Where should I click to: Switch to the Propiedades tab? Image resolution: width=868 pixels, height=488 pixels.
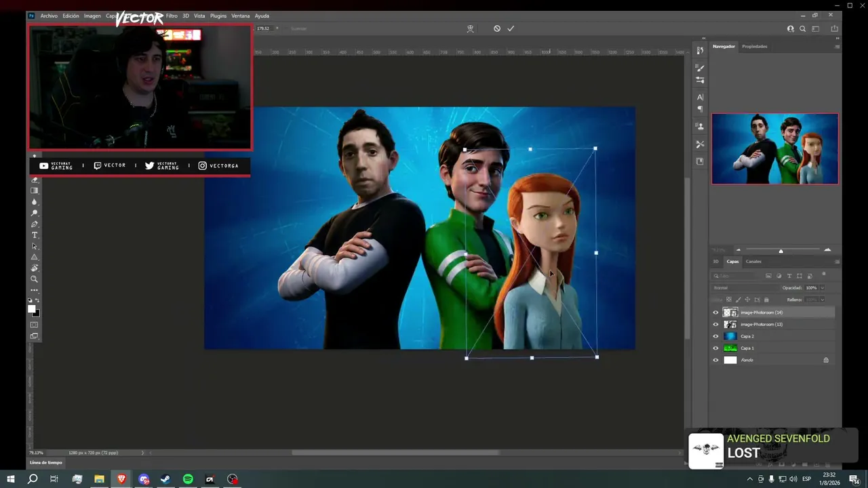[755, 47]
